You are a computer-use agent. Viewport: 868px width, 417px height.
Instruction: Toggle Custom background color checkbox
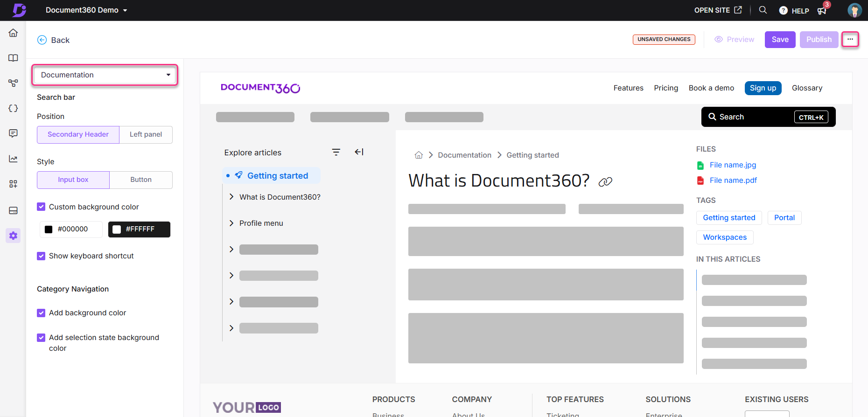tap(41, 207)
